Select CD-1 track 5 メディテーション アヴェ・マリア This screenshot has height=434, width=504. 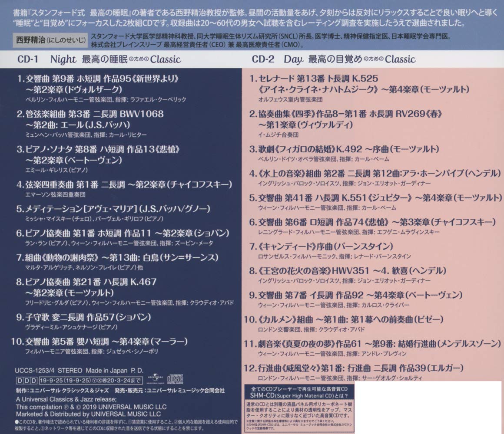click(x=113, y=209)
